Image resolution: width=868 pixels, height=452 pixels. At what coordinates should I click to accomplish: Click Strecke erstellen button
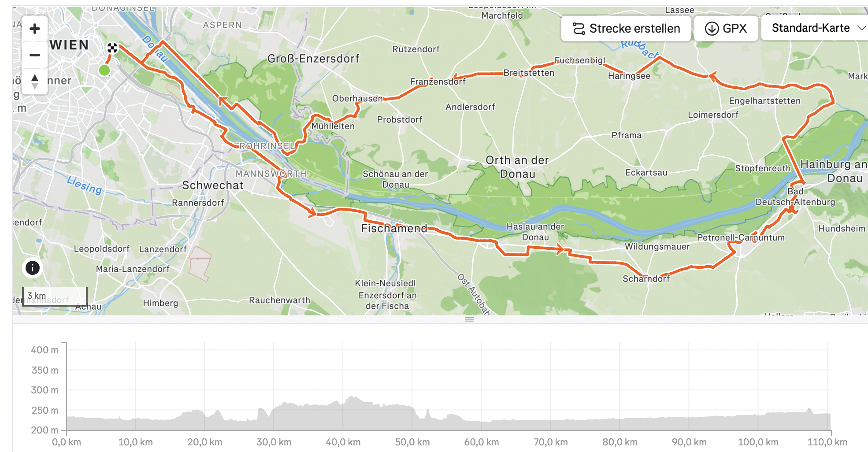click(626, 29)
